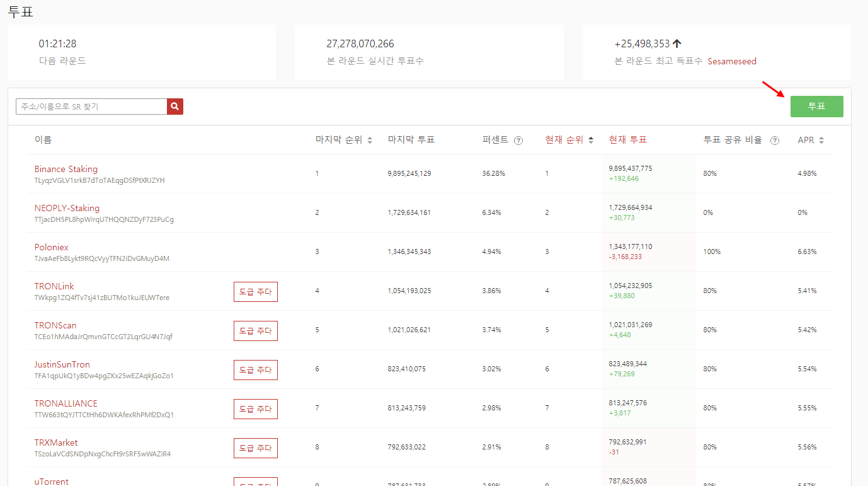Sort by 현재 순위 column arrows
This screenshot has width=868, height=486.
pos(591,141)
